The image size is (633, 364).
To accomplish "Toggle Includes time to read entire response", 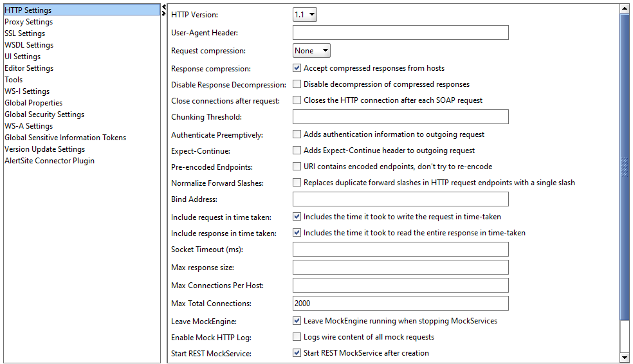I will pos(297,232).
